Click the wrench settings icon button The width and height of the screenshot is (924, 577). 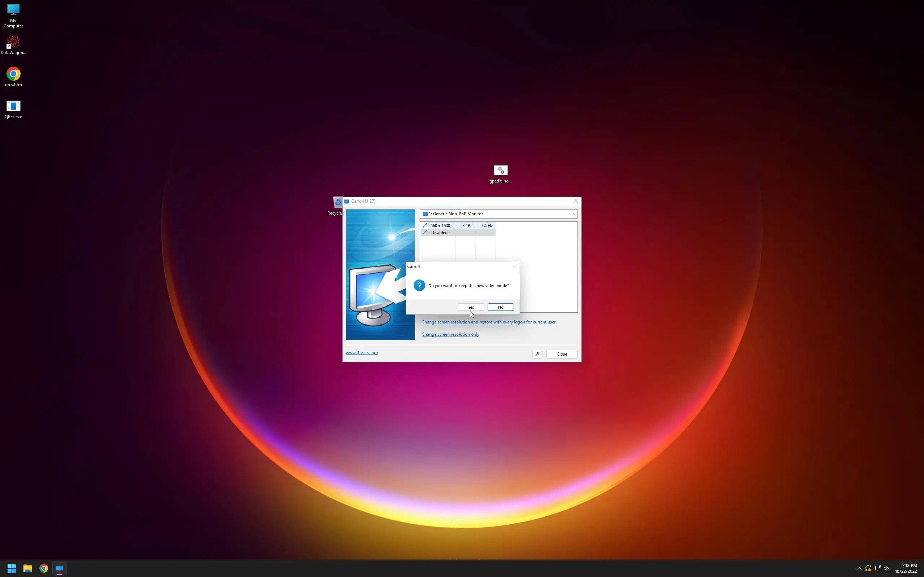point(537,354)
